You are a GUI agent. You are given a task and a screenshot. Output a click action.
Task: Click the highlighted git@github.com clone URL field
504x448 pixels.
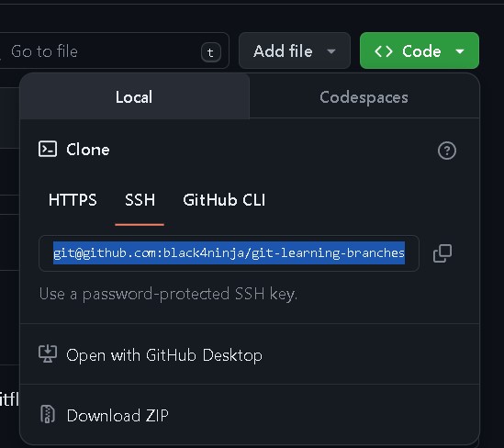point(229,253)
